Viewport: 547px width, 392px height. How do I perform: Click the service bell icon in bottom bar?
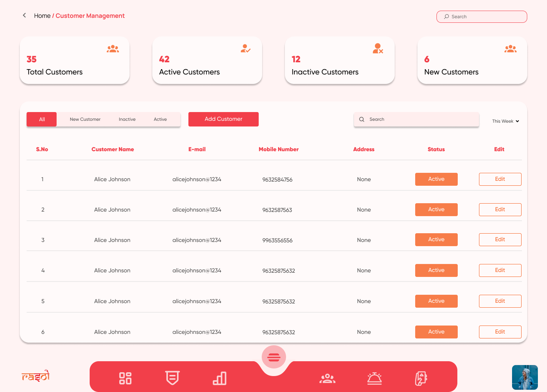[x=375, y=378]
